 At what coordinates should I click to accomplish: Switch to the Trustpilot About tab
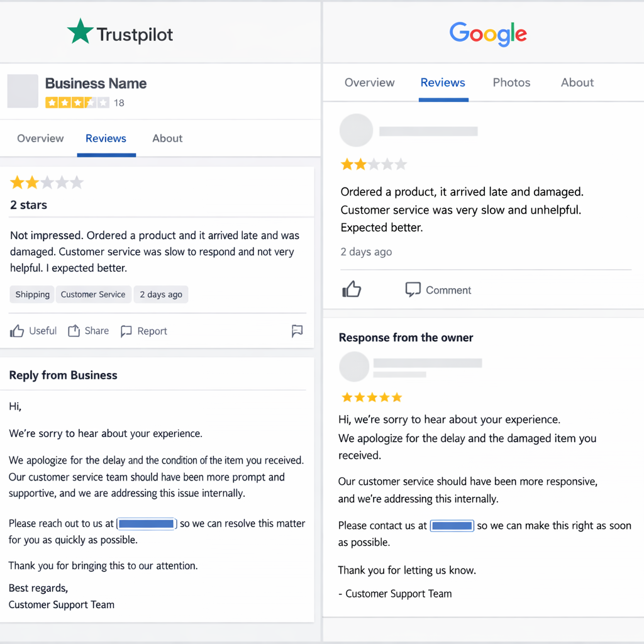coord(167,138)
